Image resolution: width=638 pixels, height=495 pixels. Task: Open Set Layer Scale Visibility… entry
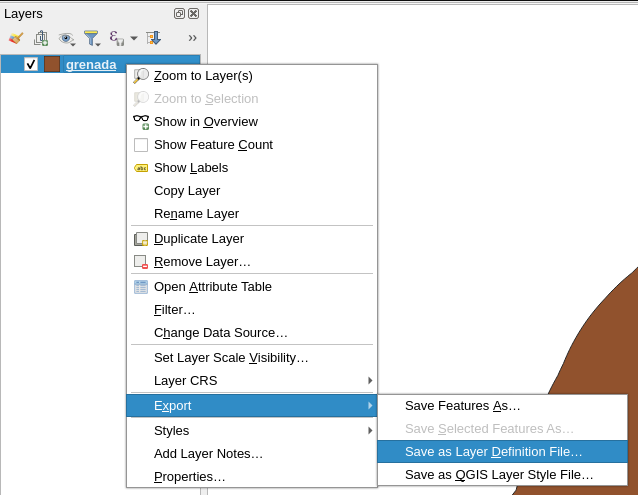[x=252, y=358]
